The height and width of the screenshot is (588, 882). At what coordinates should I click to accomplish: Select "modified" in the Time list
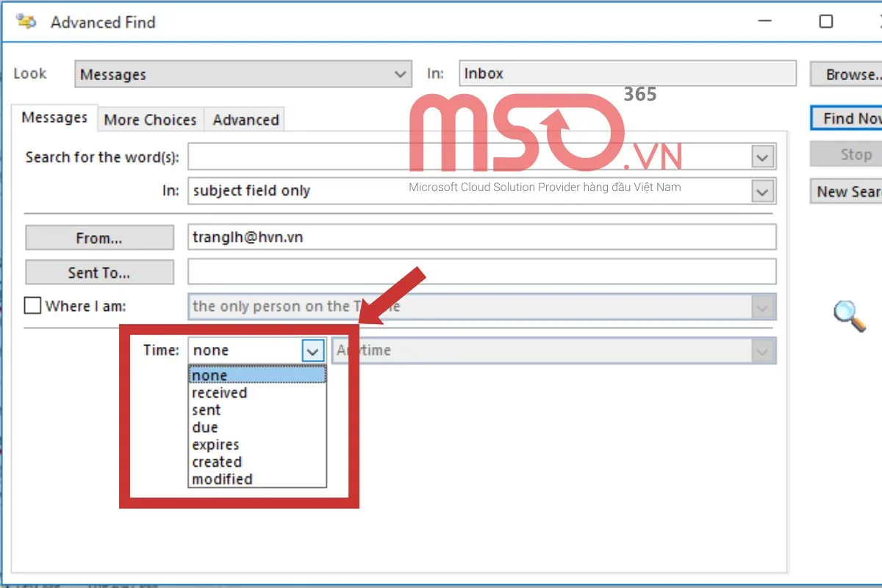[219, 478]
